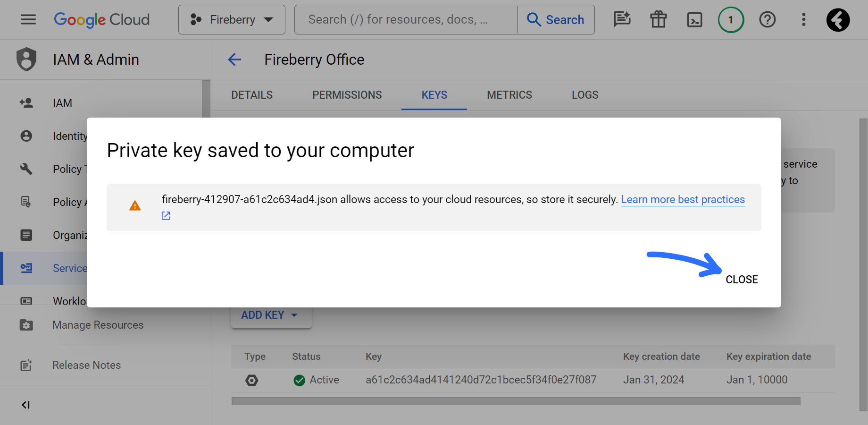Switch to the METRICS tab
Screen dimensions: 868x425
pyautogui.click(x=509, y=95)
